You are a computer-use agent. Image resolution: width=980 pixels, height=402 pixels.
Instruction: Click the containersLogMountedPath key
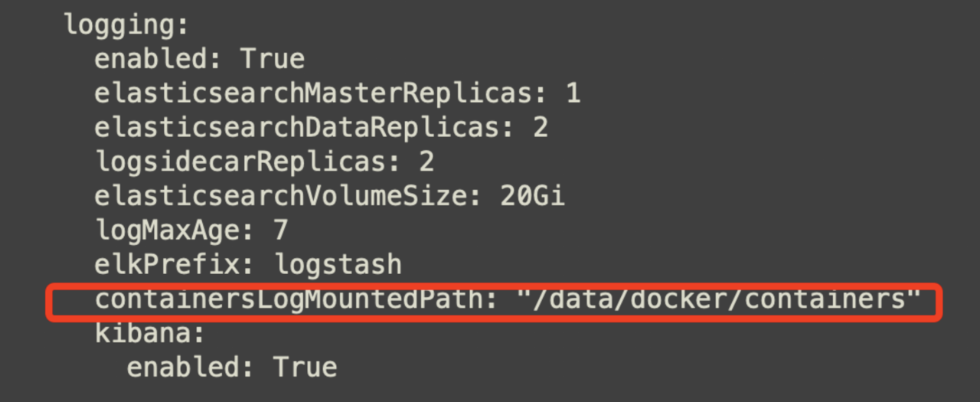point(296,299)
